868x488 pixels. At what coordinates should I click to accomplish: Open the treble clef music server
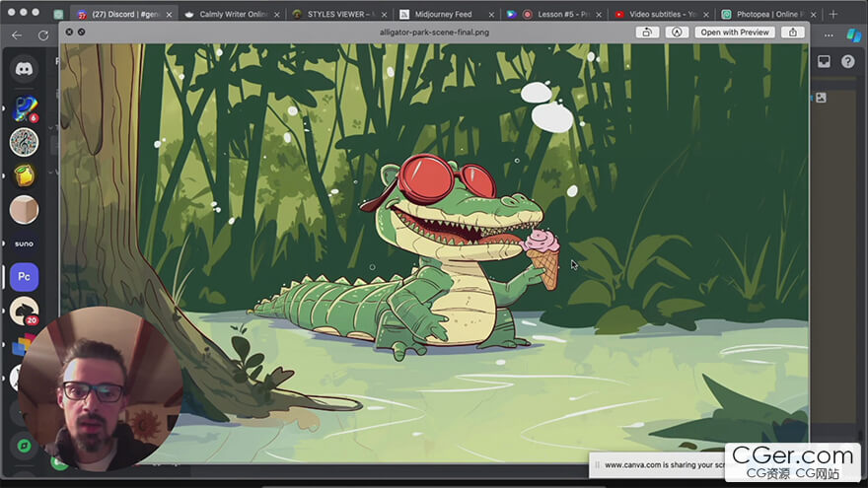[24, 142]
